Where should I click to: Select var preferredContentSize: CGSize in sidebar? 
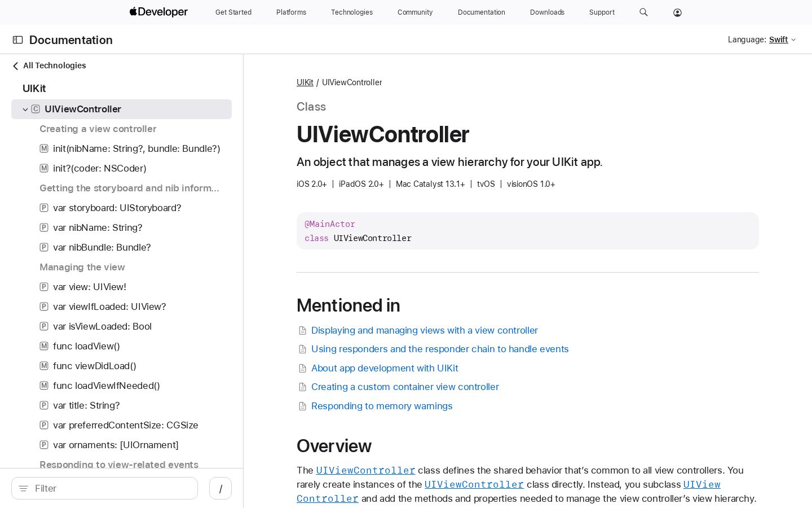coord(125,425)
